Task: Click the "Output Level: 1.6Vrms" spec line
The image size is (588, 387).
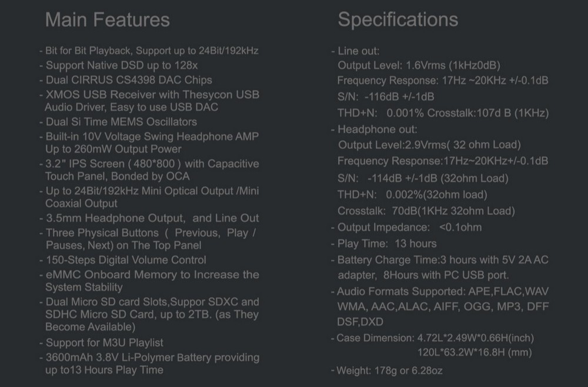Action: coord(419,65)
